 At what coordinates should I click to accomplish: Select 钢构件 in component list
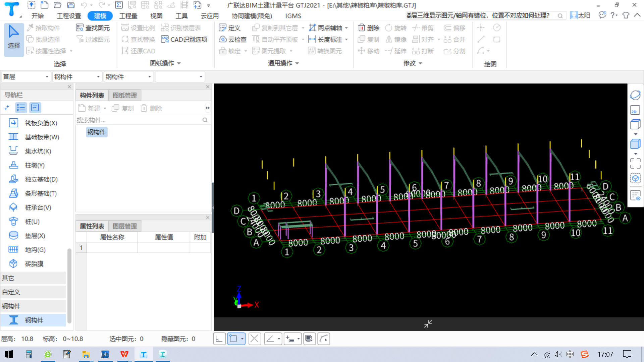pyautogui.click(x=97, y=132)
